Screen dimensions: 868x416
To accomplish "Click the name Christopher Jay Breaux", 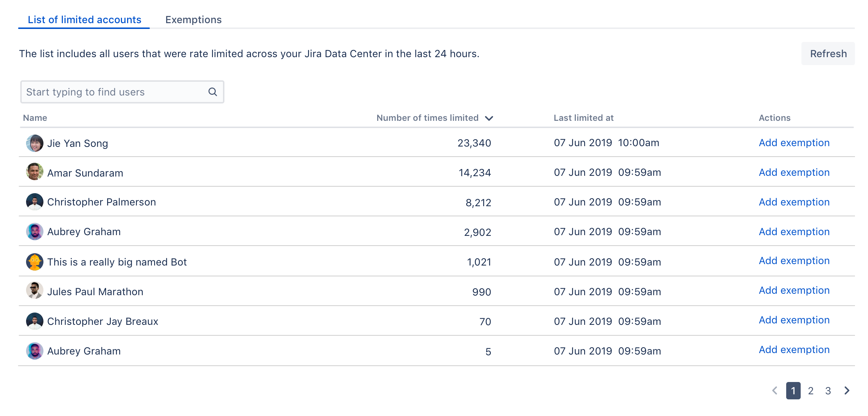I will 103,322.
